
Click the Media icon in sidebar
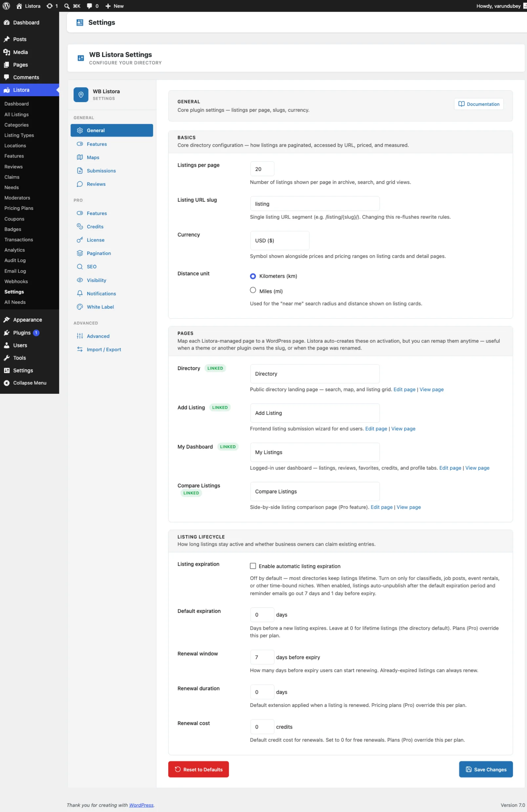pyautogui.click(x=7, y=52)
